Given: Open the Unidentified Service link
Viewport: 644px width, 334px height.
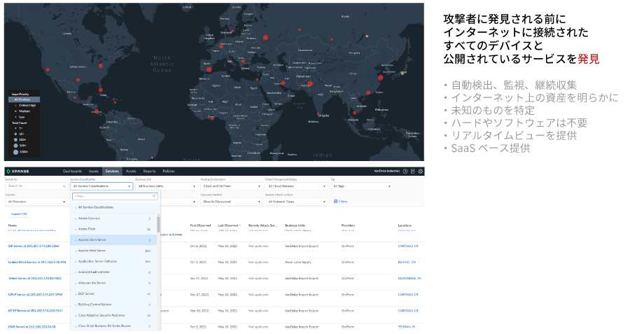Looking at the screenshot, I should tap(37, 262).
